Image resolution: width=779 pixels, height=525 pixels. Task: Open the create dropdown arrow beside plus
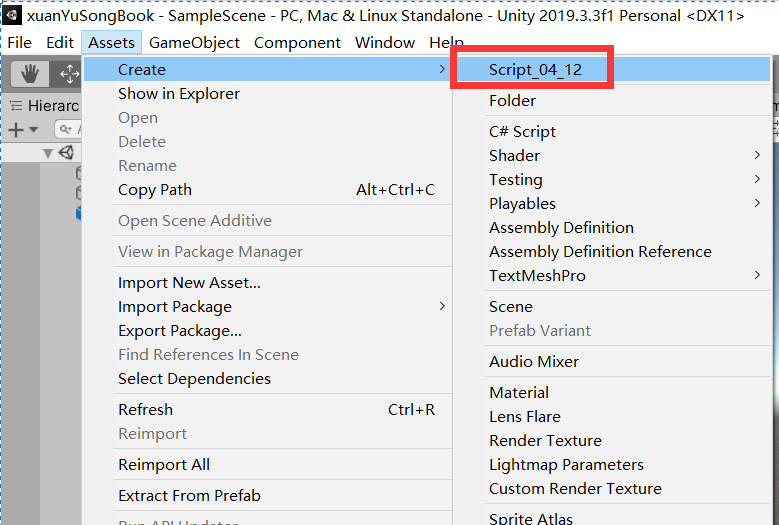pos(34,130)
